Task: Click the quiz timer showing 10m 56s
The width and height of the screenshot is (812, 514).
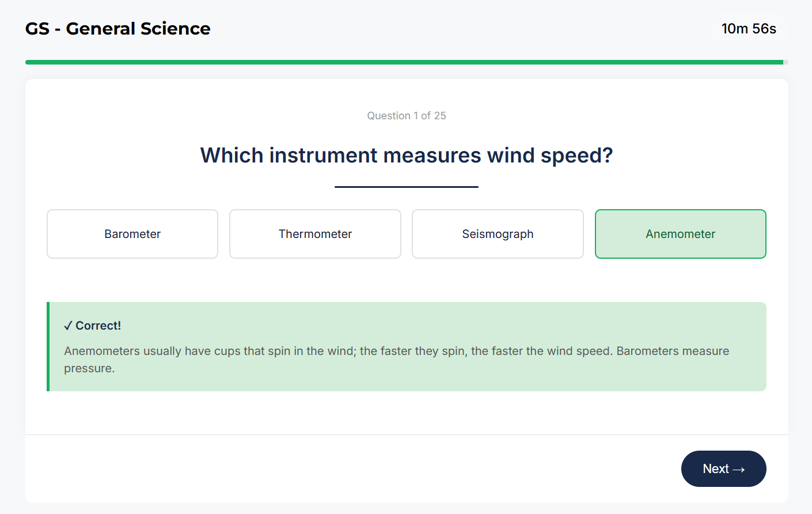Action: point(749,28)
